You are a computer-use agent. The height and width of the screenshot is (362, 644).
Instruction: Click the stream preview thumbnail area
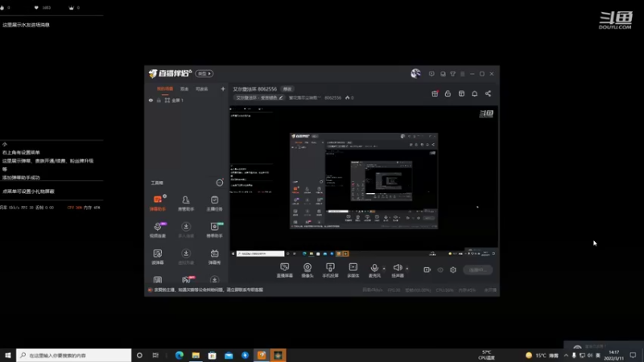(364, 182)
